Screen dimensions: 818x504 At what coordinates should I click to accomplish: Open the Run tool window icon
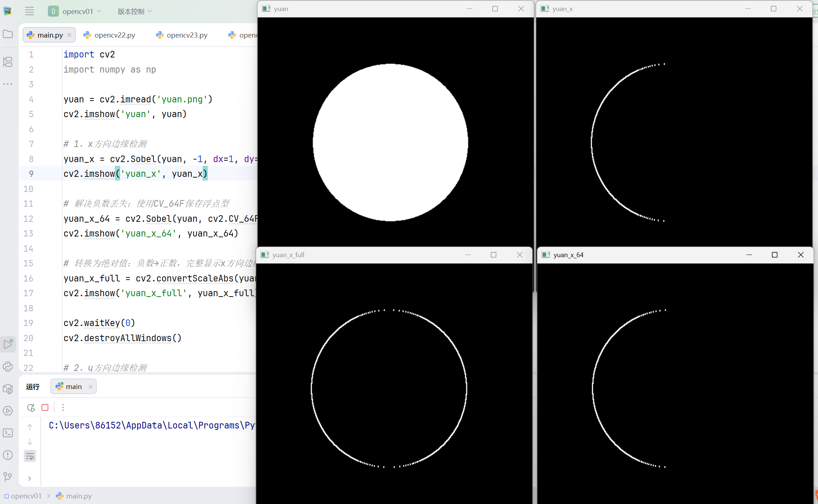pyautogui.click(x=8, y=344)
